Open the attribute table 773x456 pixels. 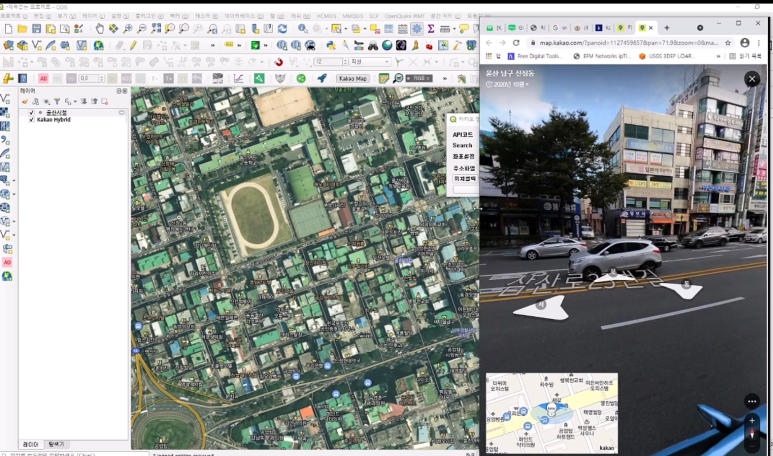[389, 29]
